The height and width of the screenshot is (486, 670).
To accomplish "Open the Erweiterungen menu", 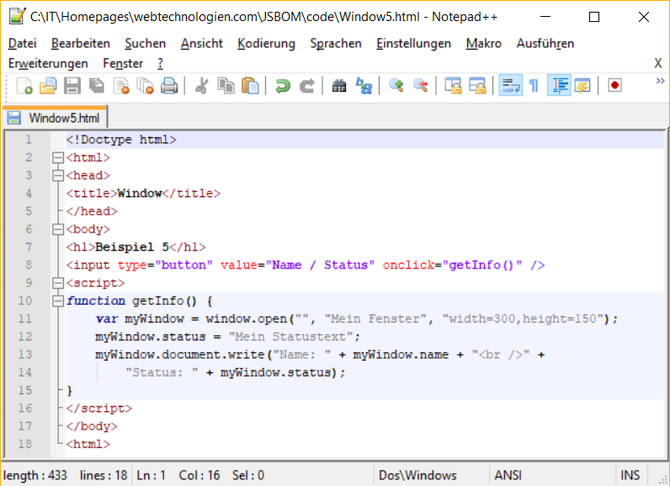I will click(x=48, y=64).
